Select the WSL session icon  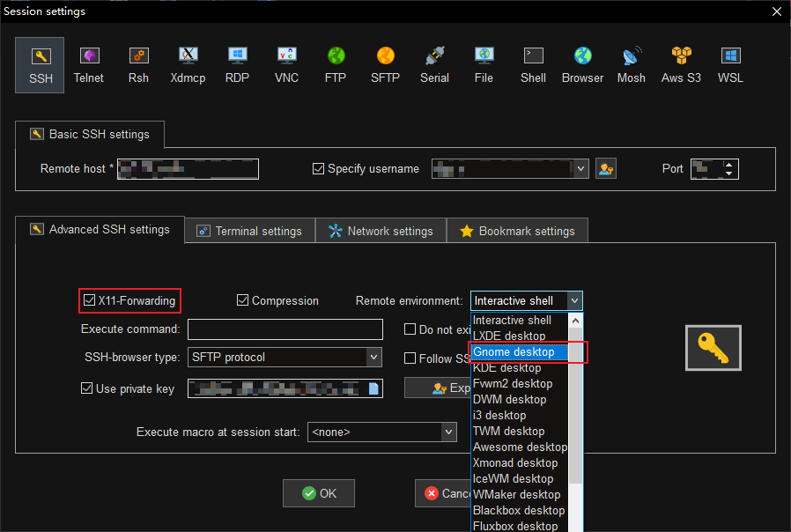[x=730, y=65]
